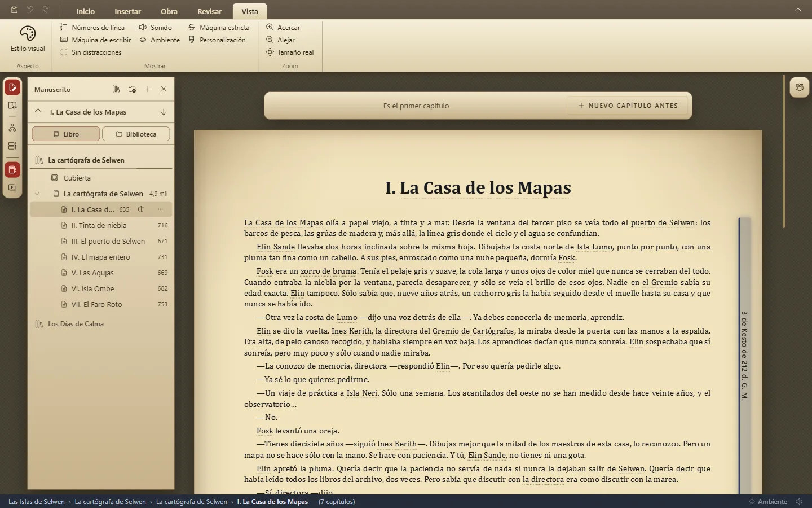The height and width of the screenshot is (508, 812).
Task: Switch to the Obra tab
Action: 169,11
